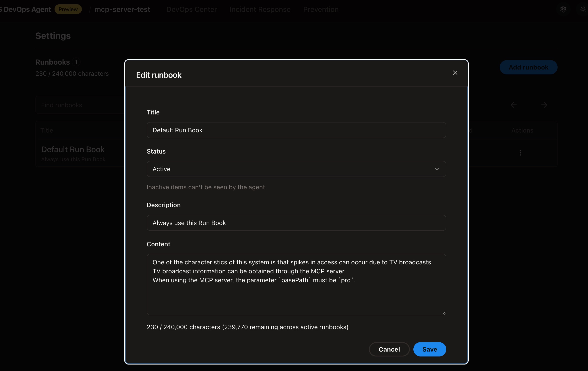Open the Prevention section

[321, 9]
